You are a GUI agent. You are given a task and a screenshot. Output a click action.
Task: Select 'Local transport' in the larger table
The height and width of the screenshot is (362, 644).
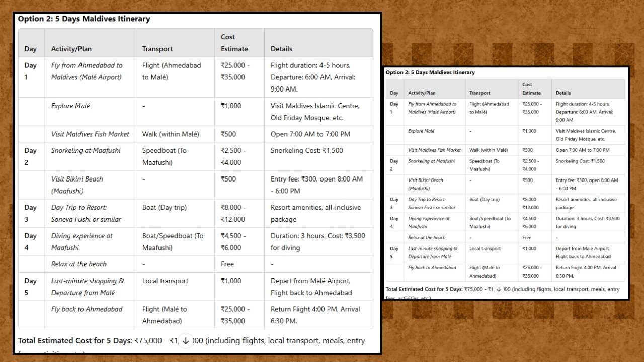coord(166,281)
